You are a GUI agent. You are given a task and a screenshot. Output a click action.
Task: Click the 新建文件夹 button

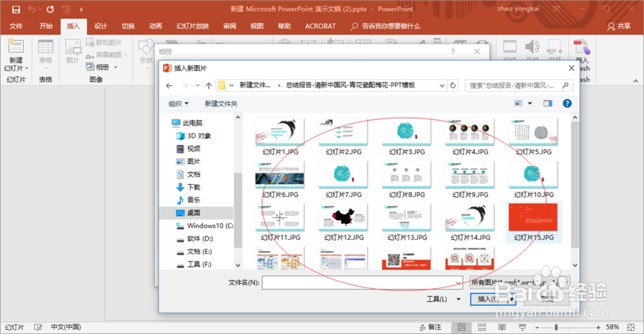point(221,104)
